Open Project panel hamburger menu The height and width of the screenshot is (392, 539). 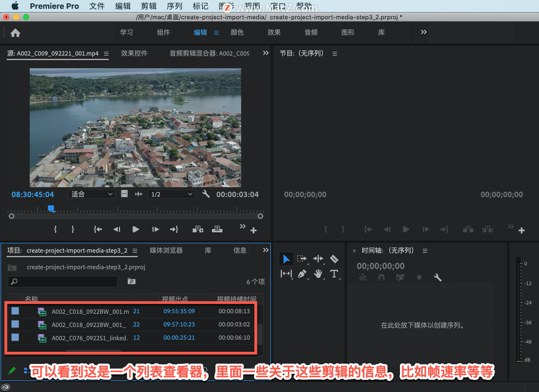point(135,251)
